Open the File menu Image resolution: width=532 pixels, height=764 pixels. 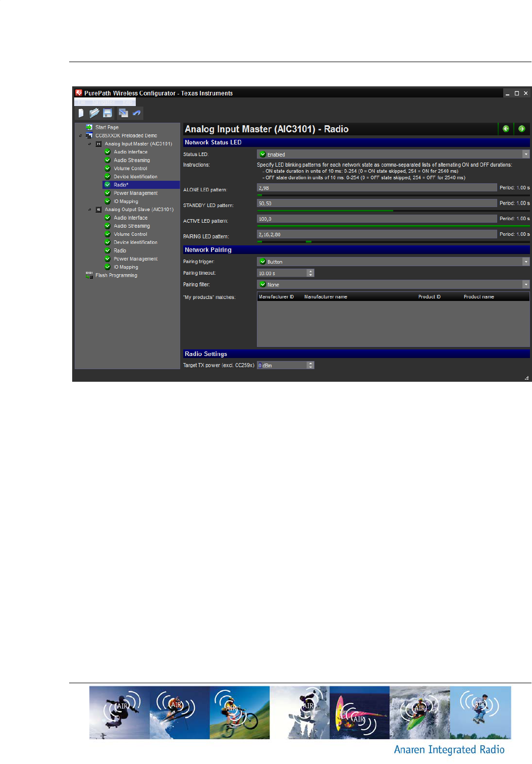pos(81,103)
